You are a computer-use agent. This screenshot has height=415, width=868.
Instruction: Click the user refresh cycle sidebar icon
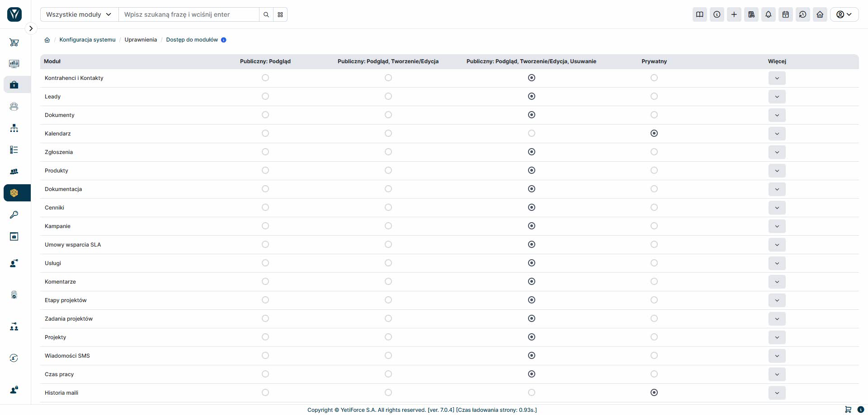[14, 358]
